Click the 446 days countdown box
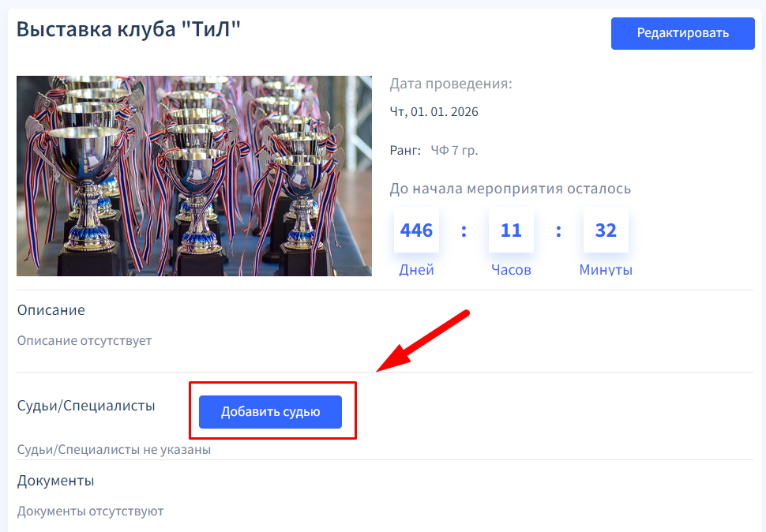 pos(416,230)
